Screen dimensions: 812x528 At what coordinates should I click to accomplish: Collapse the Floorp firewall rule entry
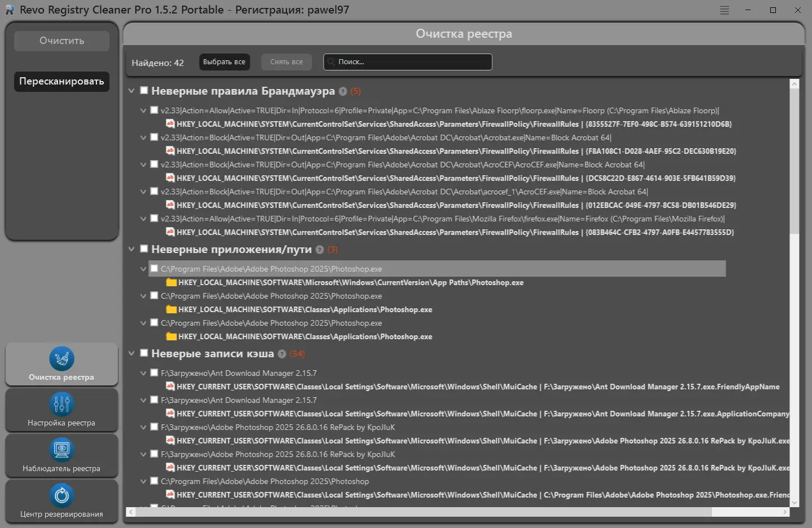pyautogui.click(x=143, y=110)
